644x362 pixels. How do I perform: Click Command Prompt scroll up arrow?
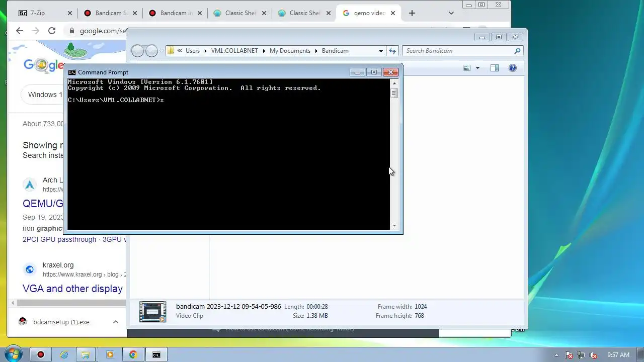point(394,83)
